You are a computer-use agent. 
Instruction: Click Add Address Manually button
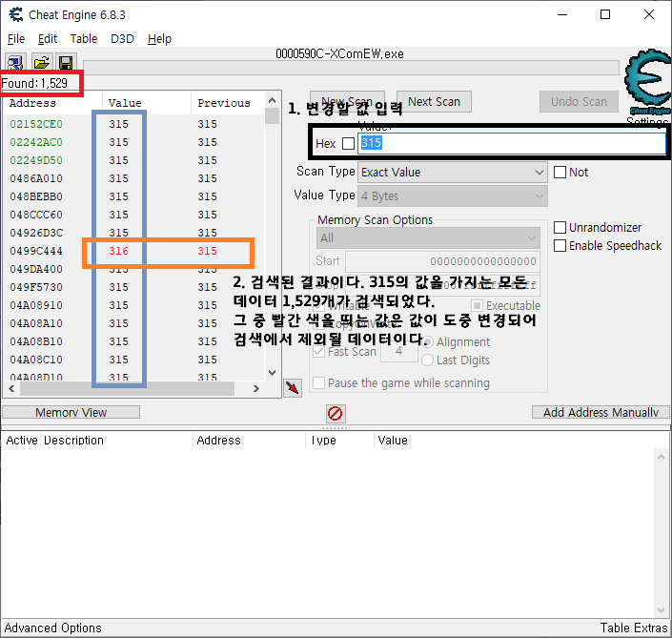click(601, 412)
